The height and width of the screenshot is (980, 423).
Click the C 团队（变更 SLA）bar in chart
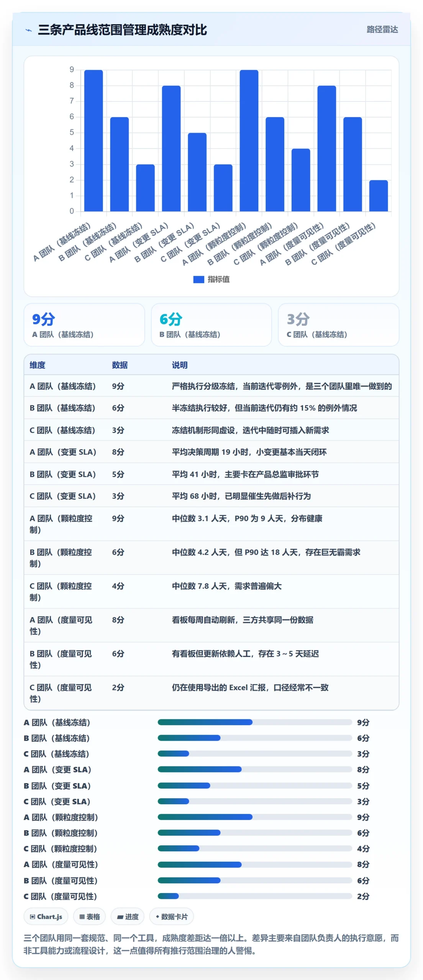tap(223, 188)
